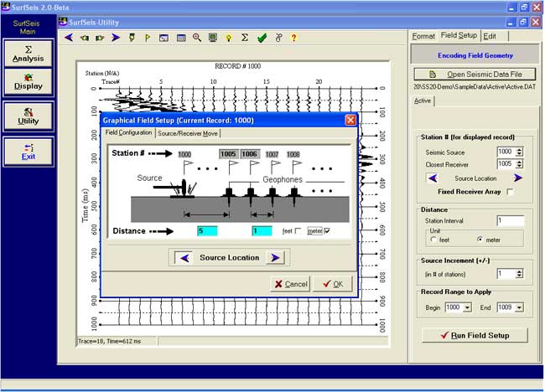The image size is (545, 392).
Task: Click the yellow light bulb toolbar icon
Action: click(229, 38)
